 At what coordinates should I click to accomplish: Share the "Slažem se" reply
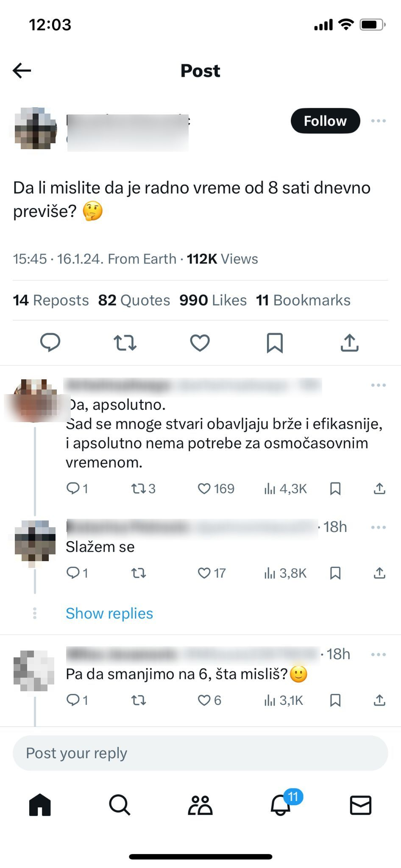(379, 573)
